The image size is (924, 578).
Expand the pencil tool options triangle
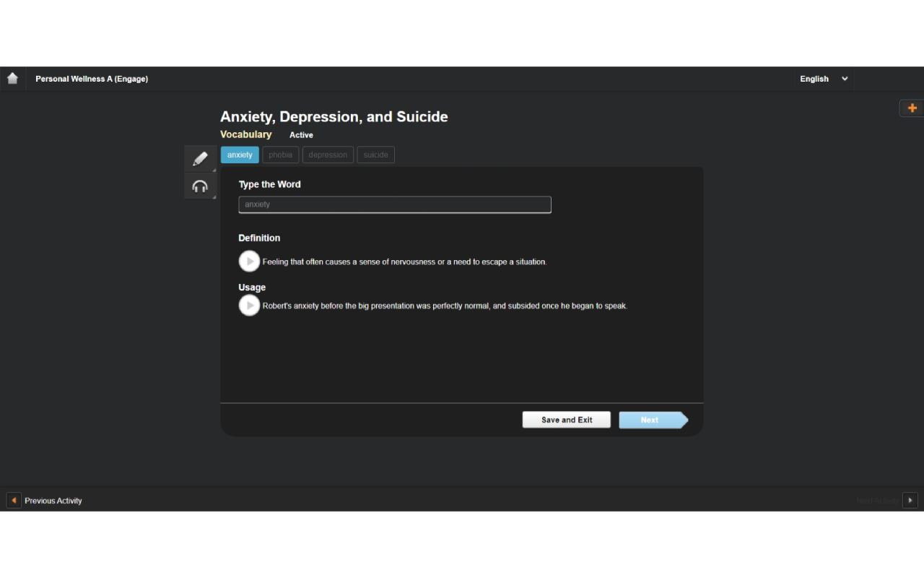coord(213,168)
